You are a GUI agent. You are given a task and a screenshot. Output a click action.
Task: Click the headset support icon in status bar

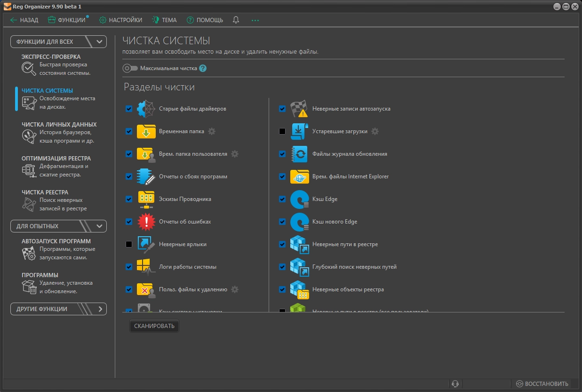[454, 384]
